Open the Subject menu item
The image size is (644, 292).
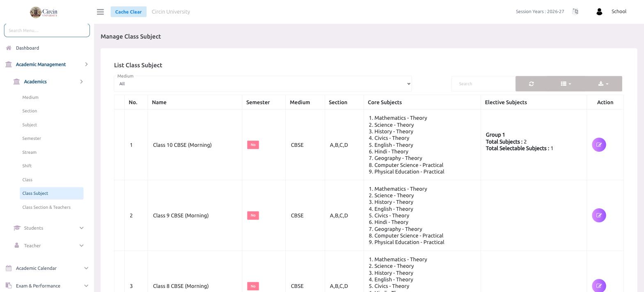click(30, 125)
